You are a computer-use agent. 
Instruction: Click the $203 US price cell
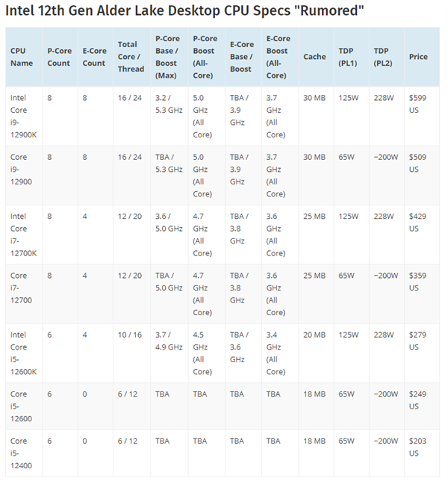pos(419,447)
